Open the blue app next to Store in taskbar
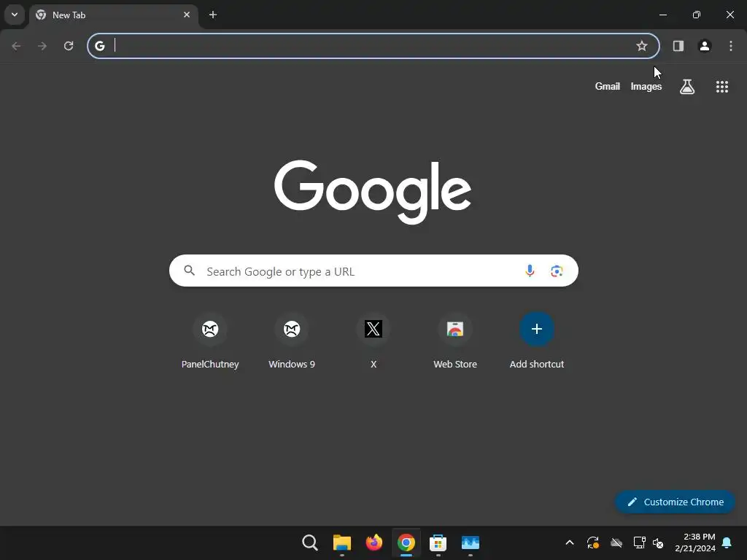Screen dimensions: 747x560 pos(471,542)
